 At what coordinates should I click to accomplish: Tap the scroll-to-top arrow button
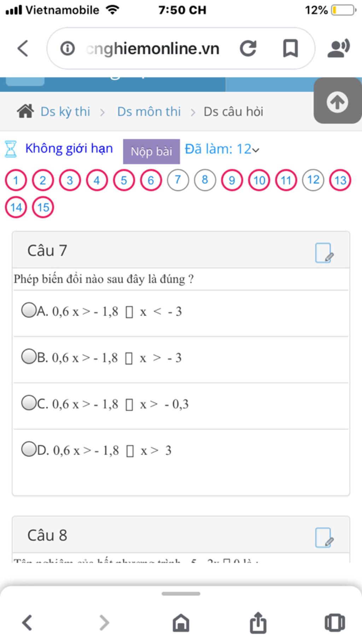337,102
